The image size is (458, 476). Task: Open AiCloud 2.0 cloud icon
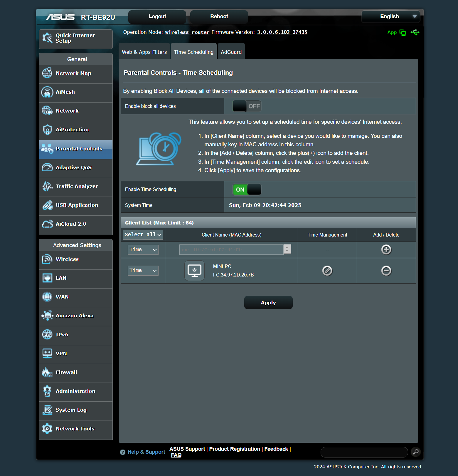47,224
